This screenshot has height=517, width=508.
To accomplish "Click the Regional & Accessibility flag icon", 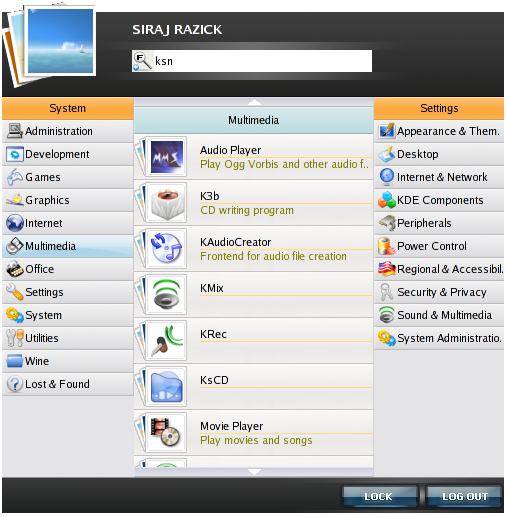I will (387, 269).
